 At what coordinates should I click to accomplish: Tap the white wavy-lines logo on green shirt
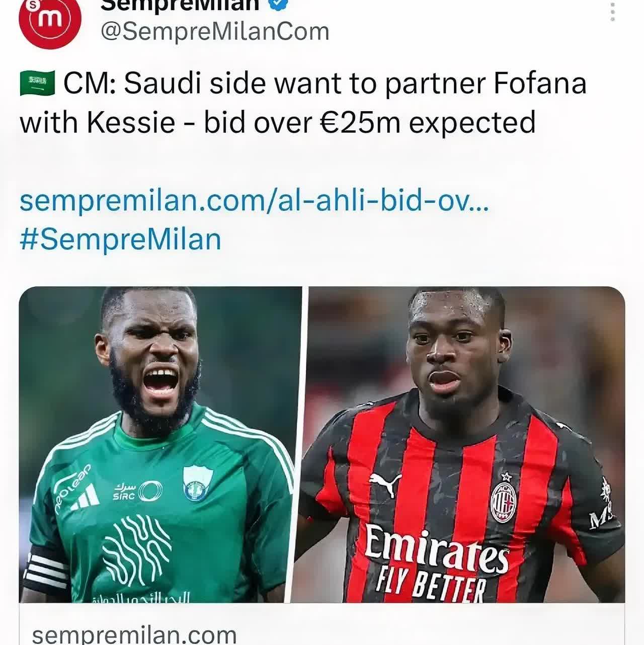pyautogui.click(x=136, y=550)
